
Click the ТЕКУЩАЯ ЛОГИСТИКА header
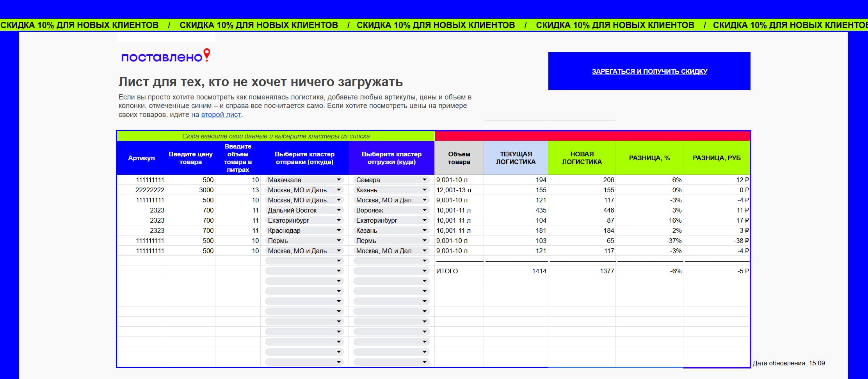[x=516, y=158]
